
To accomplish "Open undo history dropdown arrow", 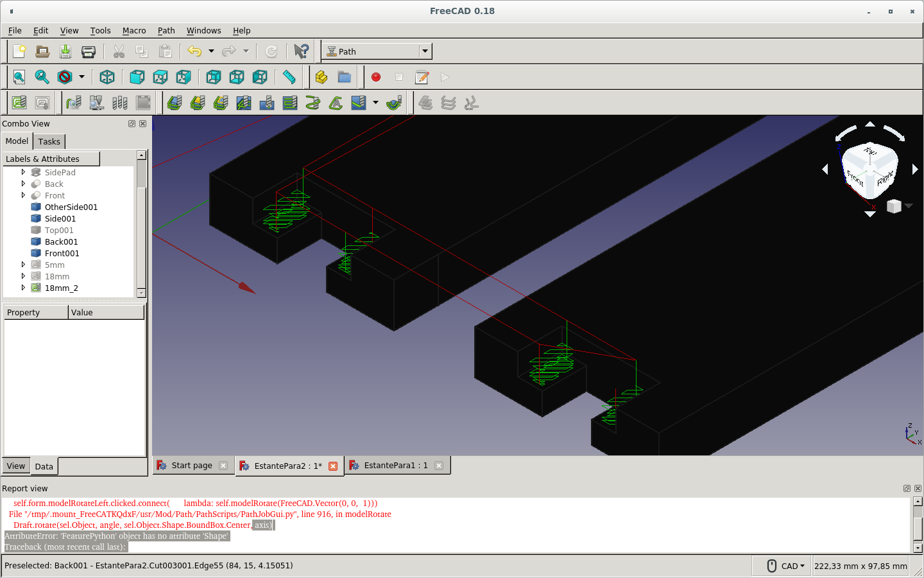I will [211, 51].
